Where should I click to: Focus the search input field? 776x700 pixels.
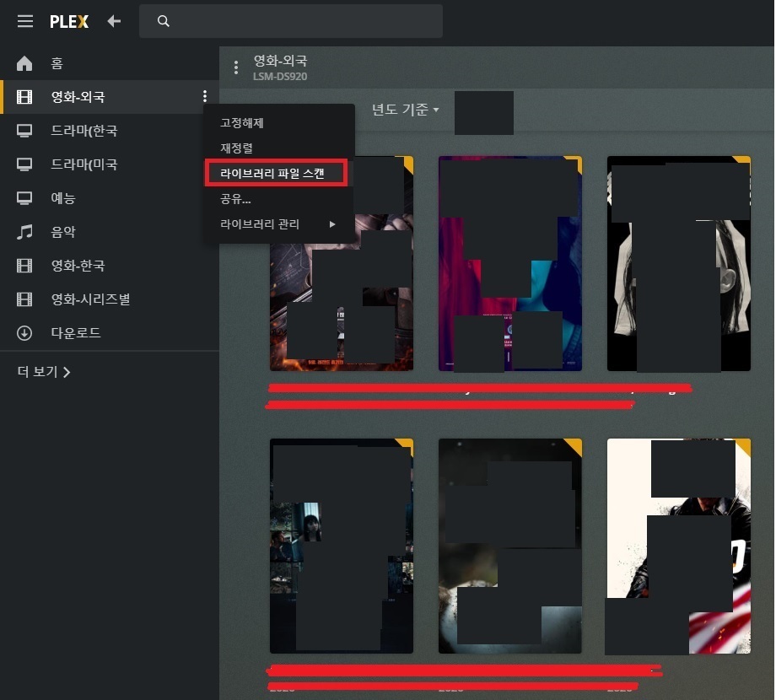[x=291, y=21]
